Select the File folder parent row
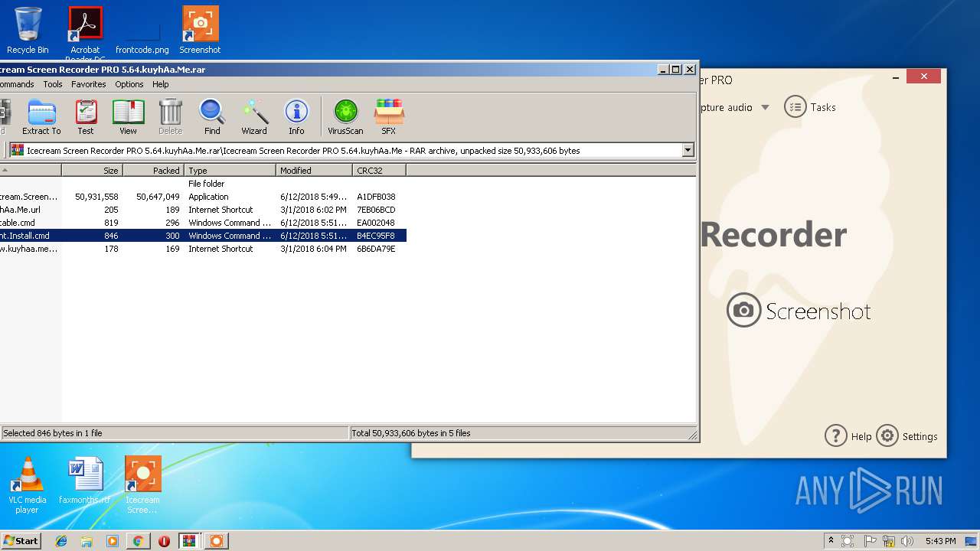Image resolution: width=980 pixels, height=551 pixels. pos(203,184)
